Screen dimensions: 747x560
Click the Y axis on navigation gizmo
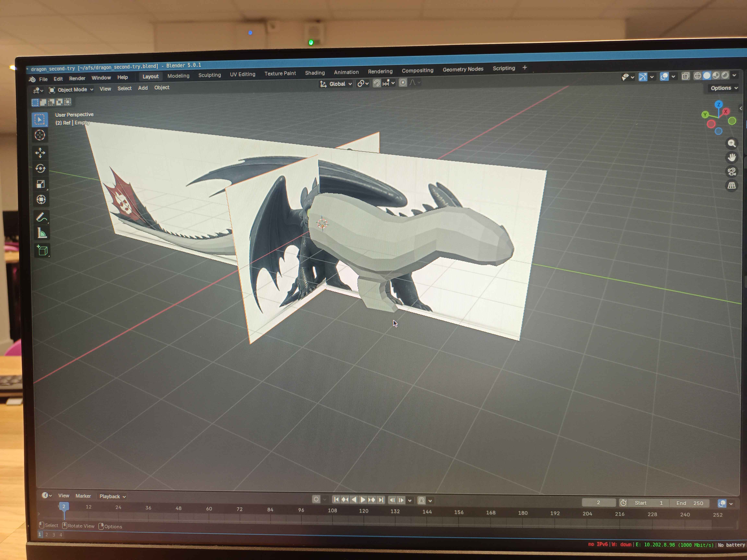coord(705,115)
